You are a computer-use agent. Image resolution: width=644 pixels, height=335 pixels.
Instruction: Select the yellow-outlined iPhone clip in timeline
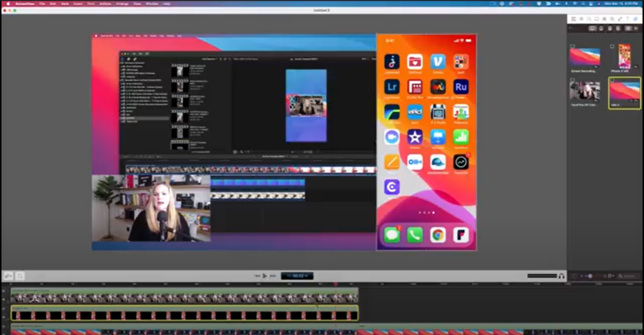point(184,313)
